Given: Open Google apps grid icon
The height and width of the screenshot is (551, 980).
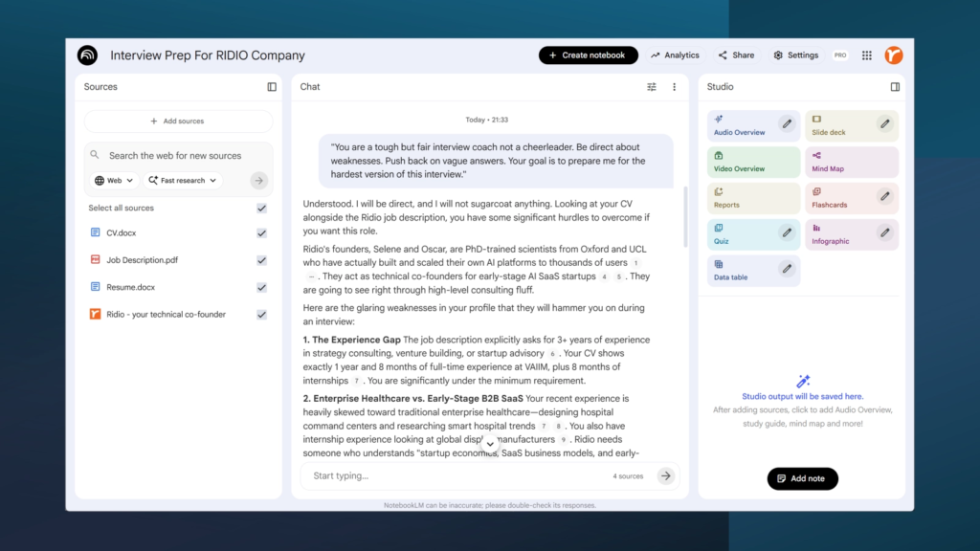Looking at the screenshot, I should click(867, 55).
